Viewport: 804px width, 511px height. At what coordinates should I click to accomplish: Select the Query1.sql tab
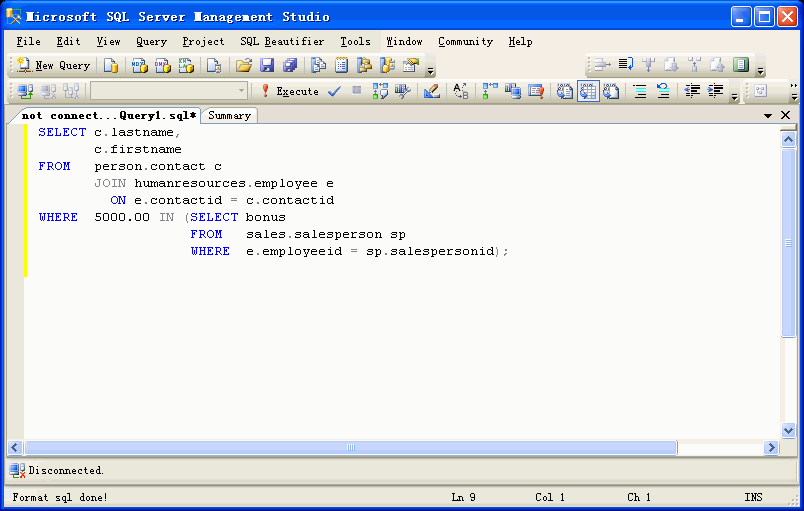(x=108, y=116)
